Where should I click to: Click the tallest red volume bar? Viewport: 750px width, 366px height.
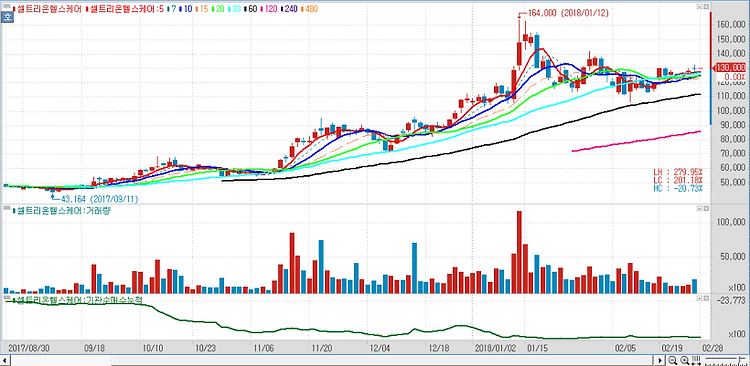(x=519, y=252)
